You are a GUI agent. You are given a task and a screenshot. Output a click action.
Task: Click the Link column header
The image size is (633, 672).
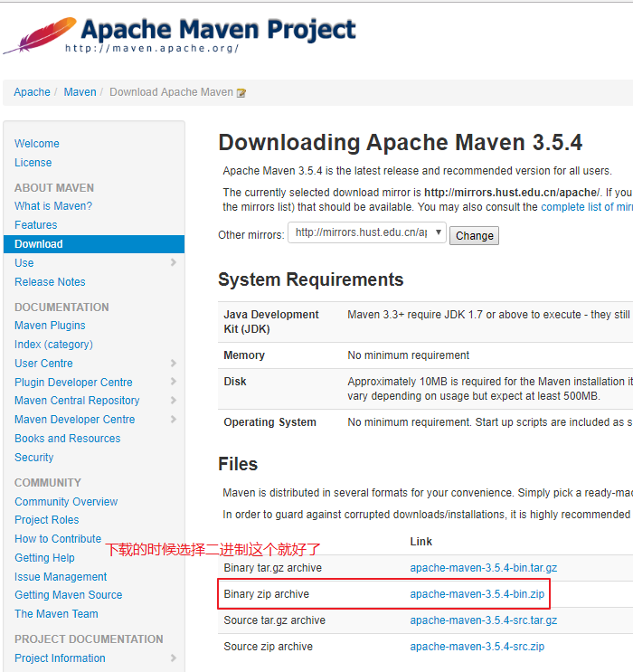(420, 542)
